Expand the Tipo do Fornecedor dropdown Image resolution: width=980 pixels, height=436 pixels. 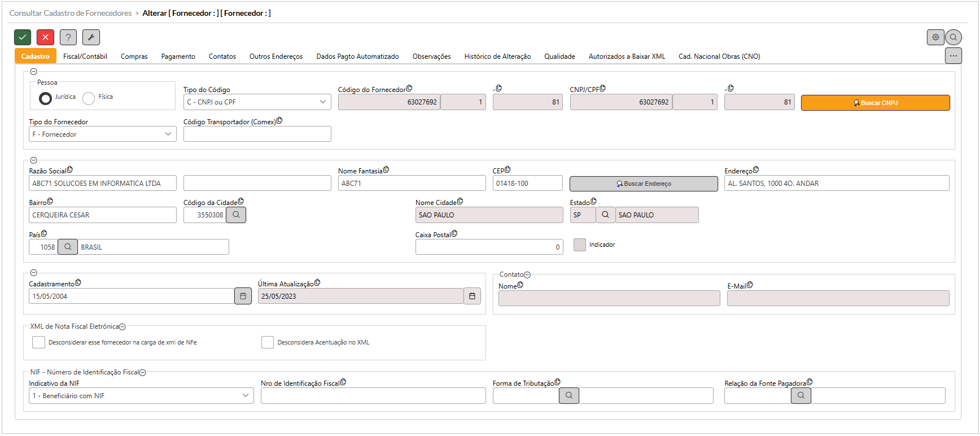(102, 134)
